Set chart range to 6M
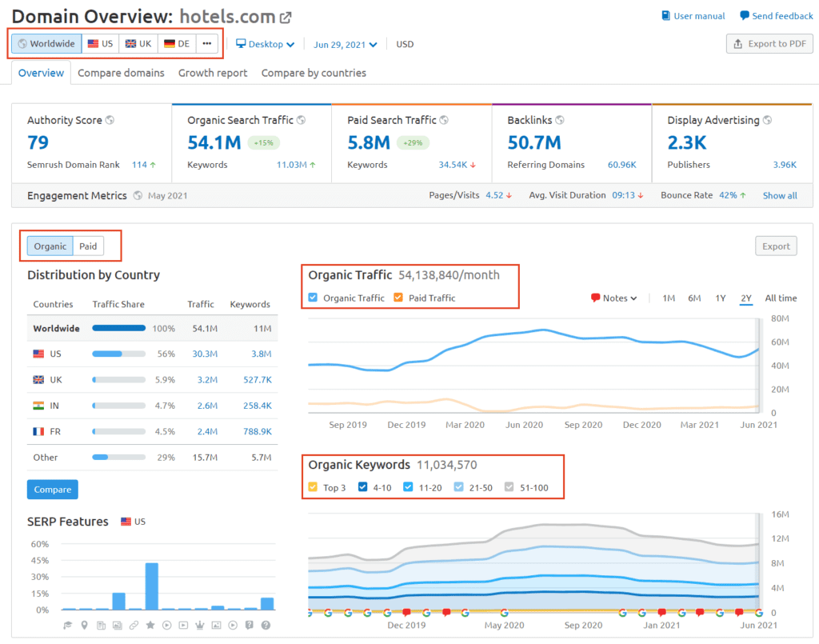Image resolution: width=819 pixels, height=644 pixels. point(695,298)
